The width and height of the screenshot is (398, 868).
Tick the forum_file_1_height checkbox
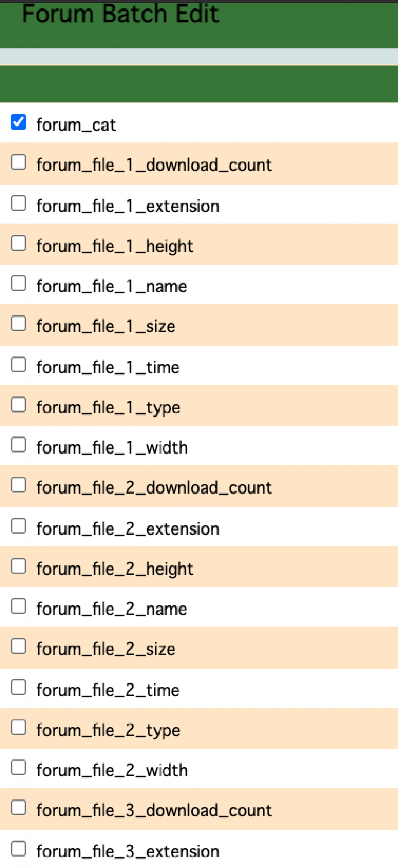click(x=19, y=243)
